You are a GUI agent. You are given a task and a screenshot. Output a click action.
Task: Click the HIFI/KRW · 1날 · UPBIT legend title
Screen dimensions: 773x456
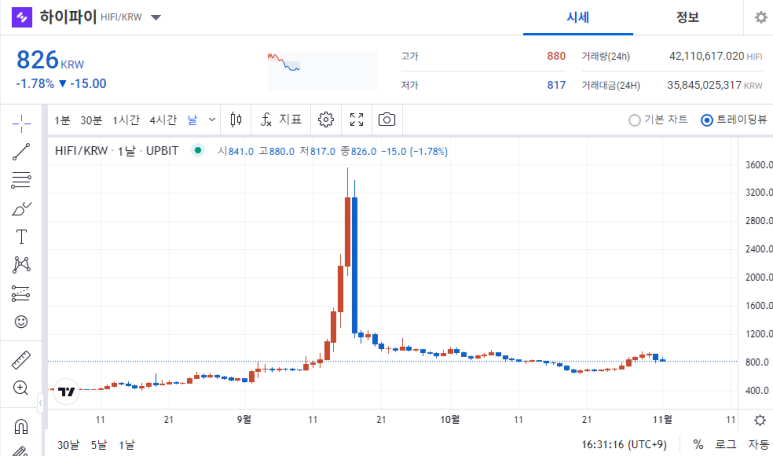tap(117, 151)
